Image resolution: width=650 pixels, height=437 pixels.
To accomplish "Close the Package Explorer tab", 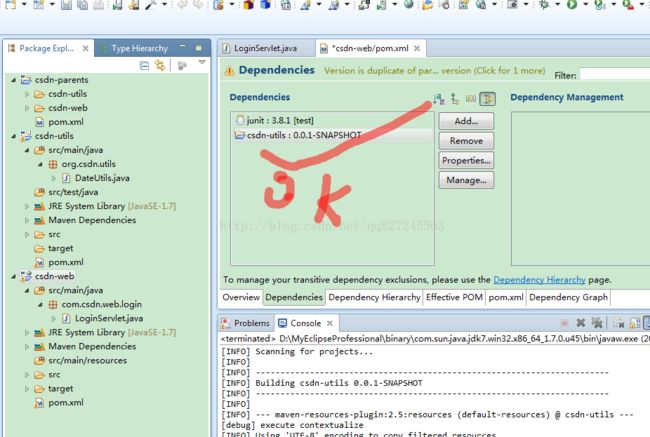I will (x=85, y=49).
